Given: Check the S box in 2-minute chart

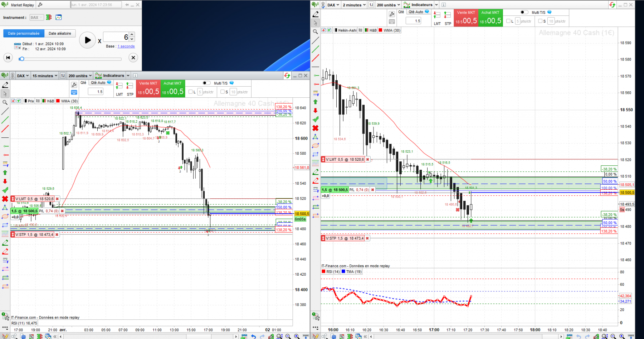Looking at the screenshot, I should point(540,21).
